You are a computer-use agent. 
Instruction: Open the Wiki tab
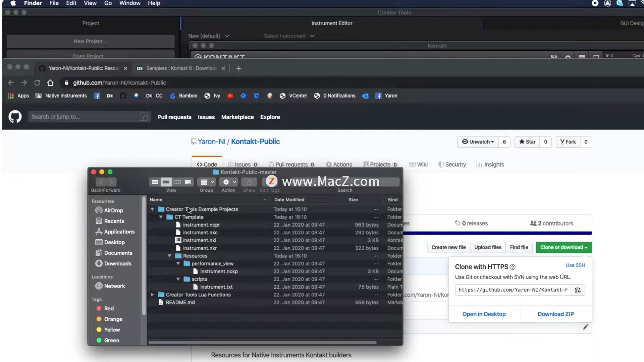click(418, 165)
